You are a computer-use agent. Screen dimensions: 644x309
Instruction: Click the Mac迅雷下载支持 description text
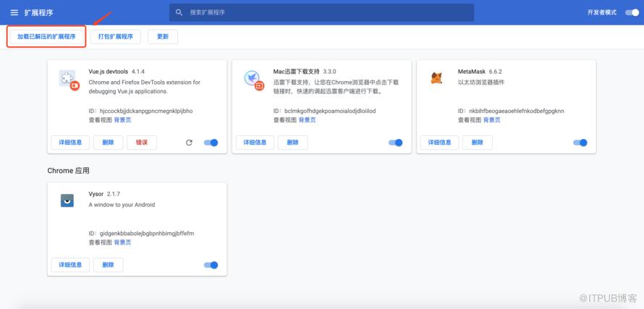(x=336, y=87)
